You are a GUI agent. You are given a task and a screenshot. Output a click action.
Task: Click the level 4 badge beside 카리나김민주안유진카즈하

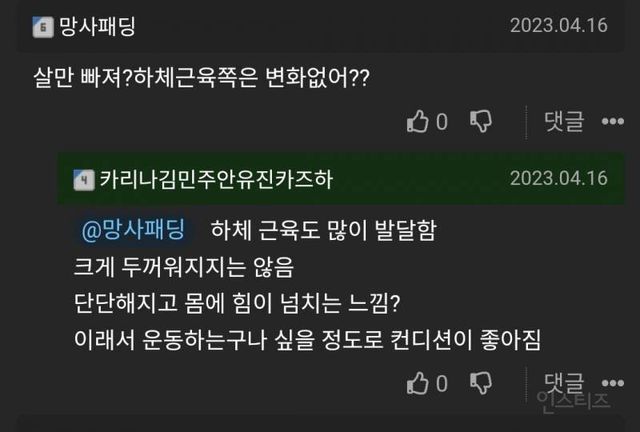pyautogui.click(x=84, y=179)
